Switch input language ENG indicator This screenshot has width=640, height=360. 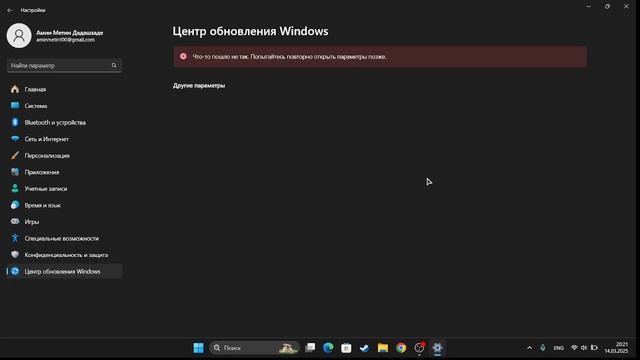click(558, 348)
